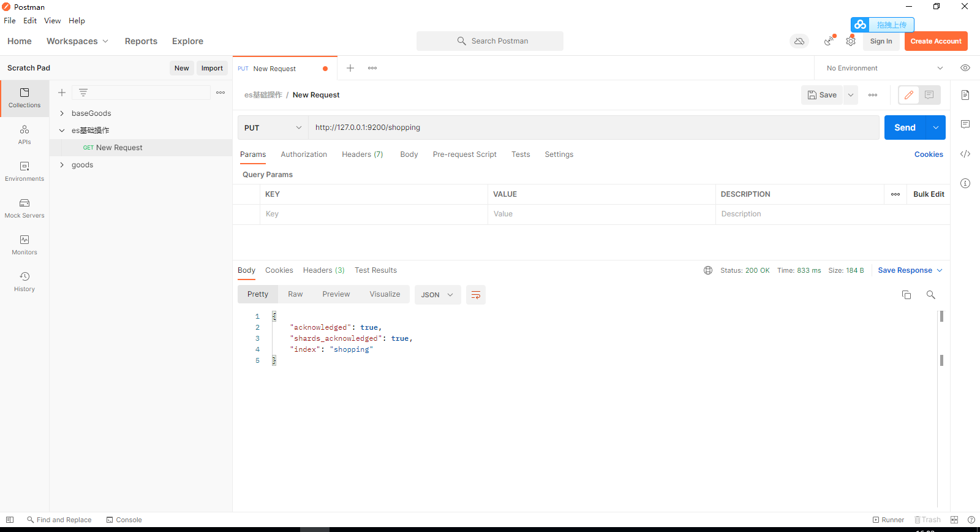Switch to the Raw response view
980x532 pixels.
click(295, 294)
